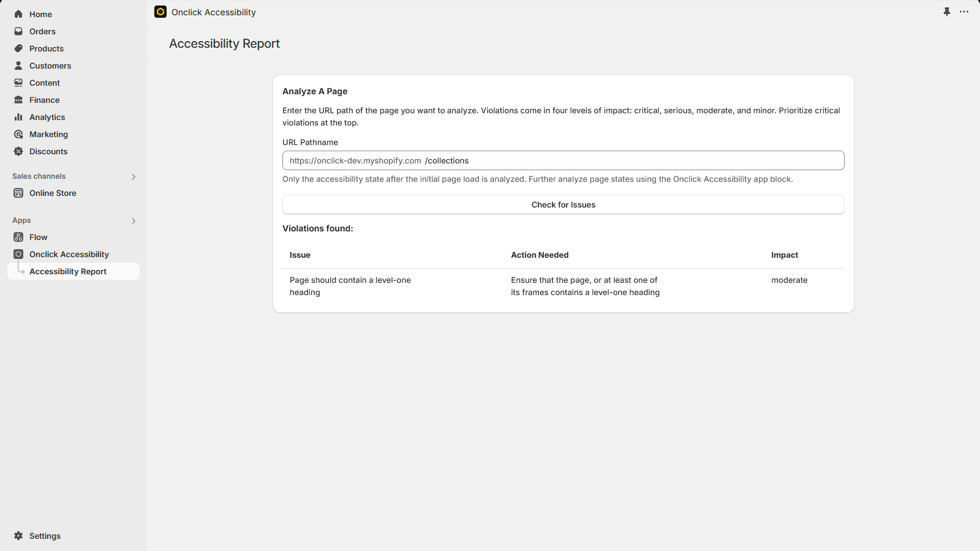Screen dimensions: 980x551
Task: Click the Discounts icon
Action: (18, 151)
